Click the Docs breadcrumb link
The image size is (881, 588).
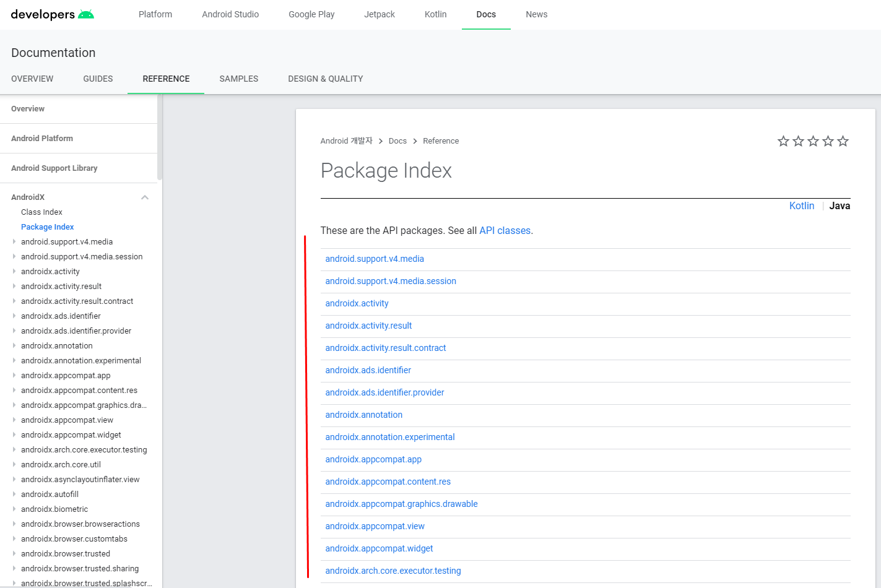coord(397,141)
